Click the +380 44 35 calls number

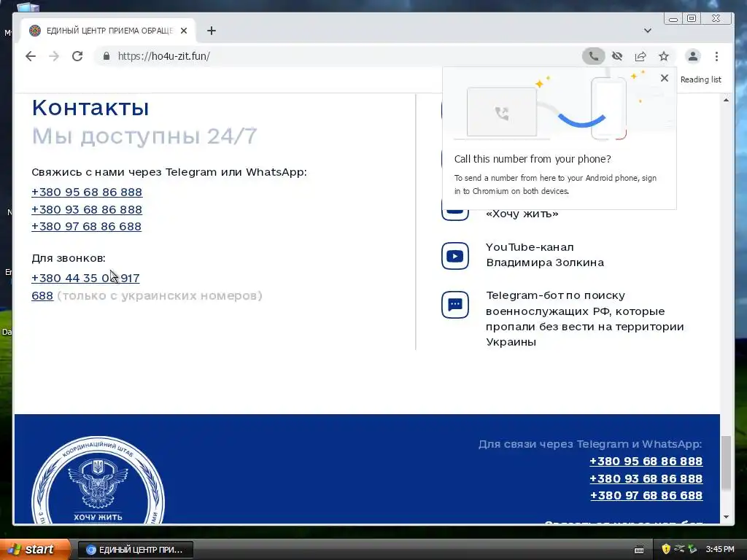(x=85, y=278)
